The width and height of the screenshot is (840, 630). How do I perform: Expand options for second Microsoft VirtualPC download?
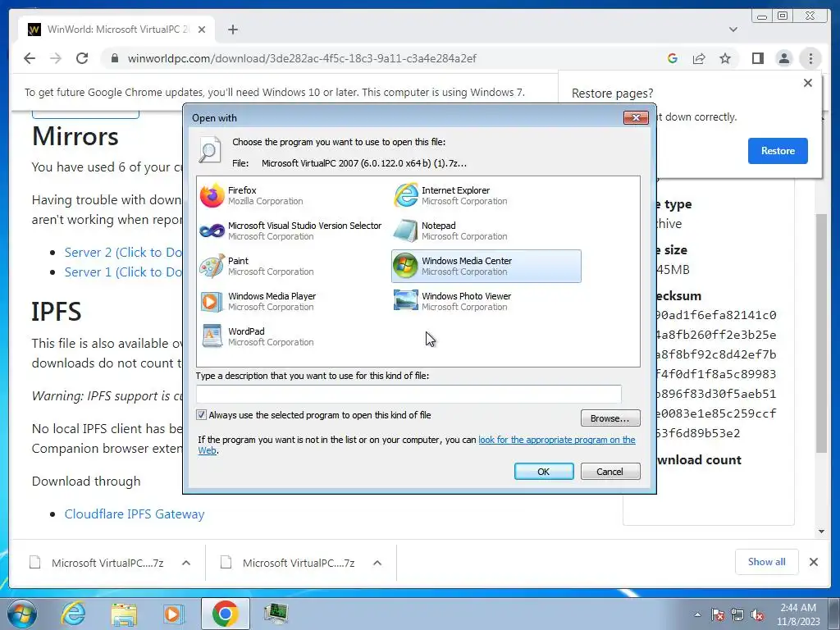click(377, 563)
